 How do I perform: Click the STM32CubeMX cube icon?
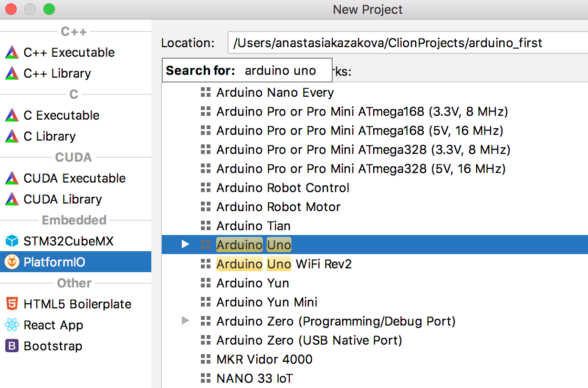[12, 241]
